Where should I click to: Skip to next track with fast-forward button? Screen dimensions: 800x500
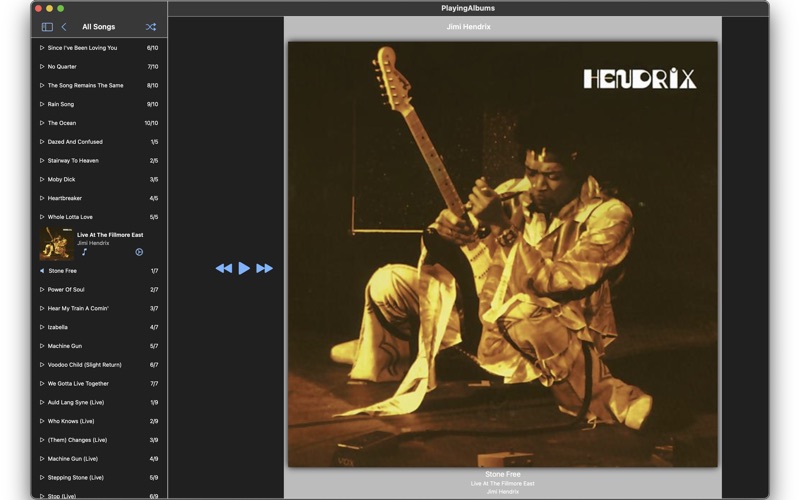coord(264,268)
